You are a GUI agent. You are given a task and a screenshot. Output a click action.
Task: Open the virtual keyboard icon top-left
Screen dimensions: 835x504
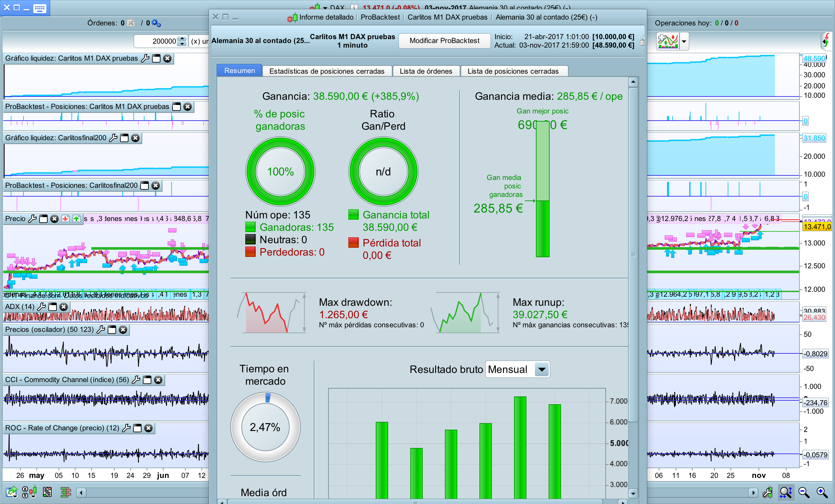(40, 8)
